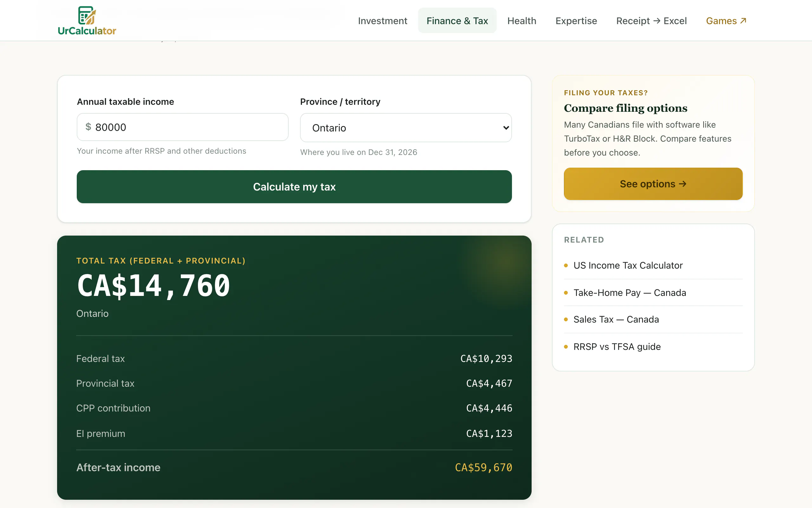The width and height of the screenshot is (812, 508).
Task: Click the Province / territory label
Action: pyautogui.click(x=340, y=102)
